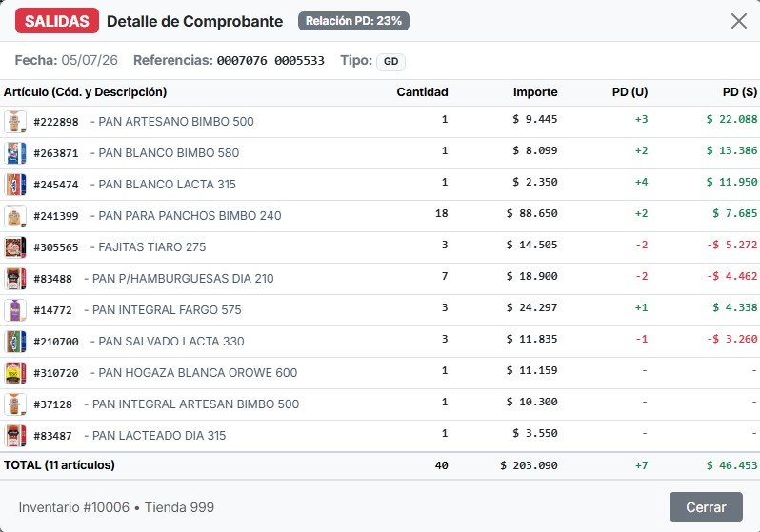Click description PAN PARA PANCHOS BIMBO 240

tap(190, 216)
